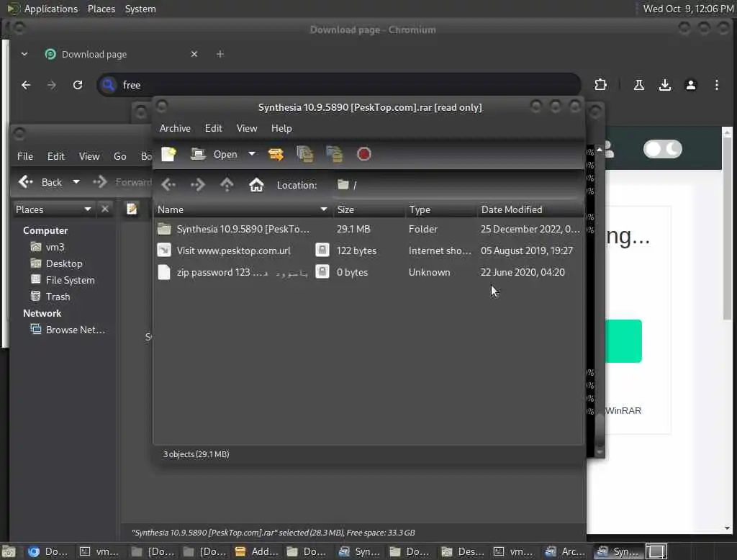Click the archive Location field
This screenshot has width=737, height=560.
[456, 185]
